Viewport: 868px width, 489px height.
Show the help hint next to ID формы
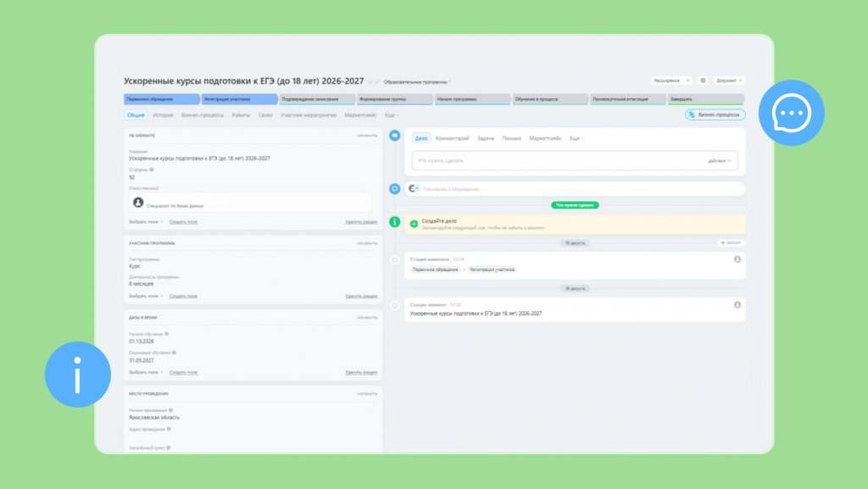(x=152, y=169)
